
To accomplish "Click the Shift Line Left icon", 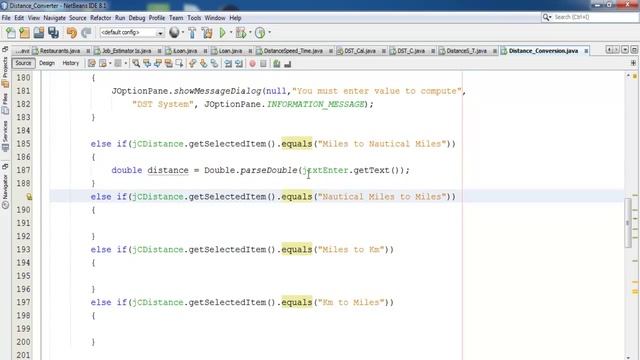I will pyautogui.click(x=228, y=63).
